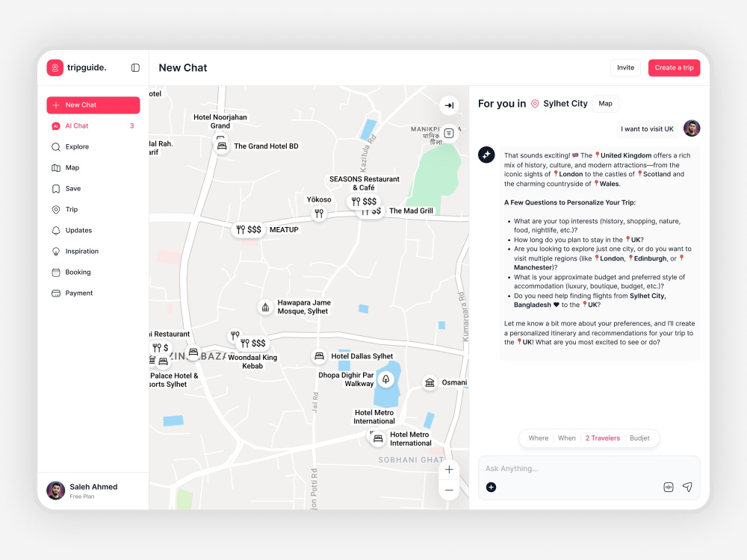Open the United Kingdom location link

coord(623,155)
